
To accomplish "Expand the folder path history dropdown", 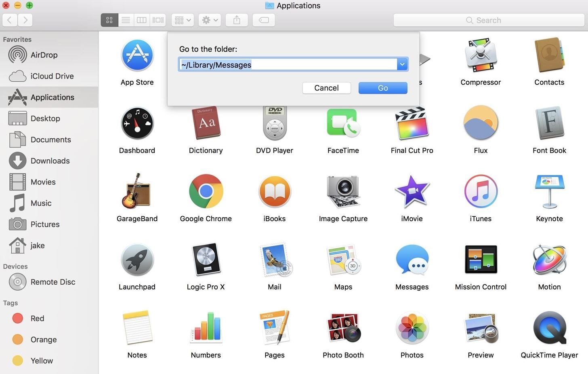I will click(x=402, y=64).
